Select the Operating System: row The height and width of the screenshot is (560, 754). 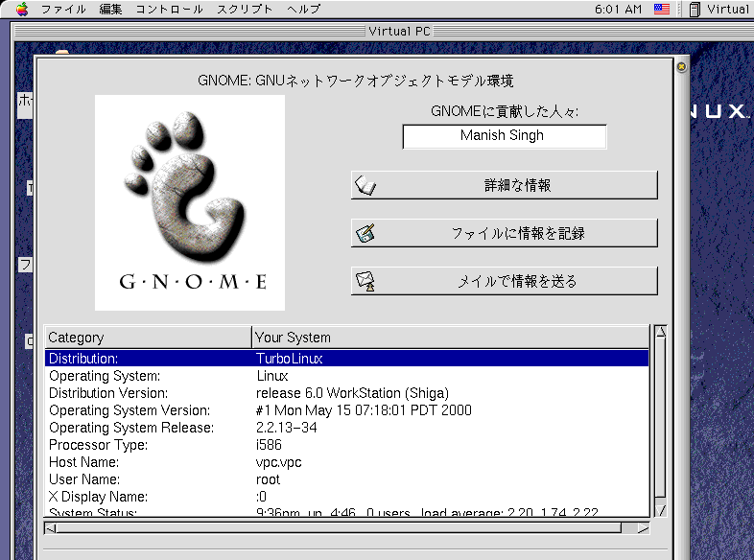[x=346, y=376]
